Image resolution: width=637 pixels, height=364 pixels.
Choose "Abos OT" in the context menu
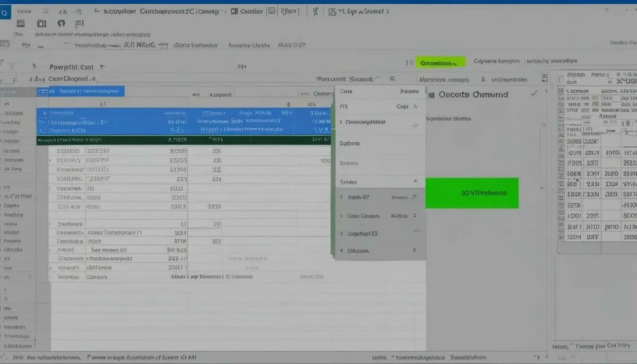pyautogui.click(x=358, y=197)
